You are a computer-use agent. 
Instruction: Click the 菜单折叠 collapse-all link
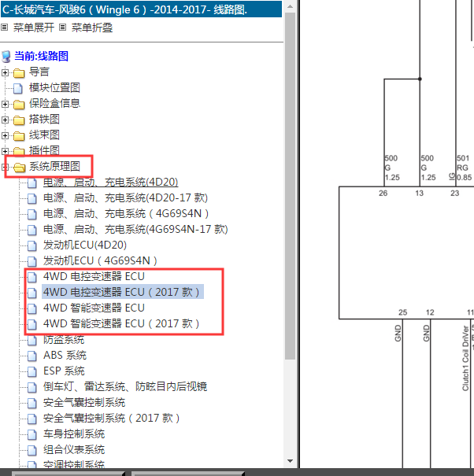(92, 28)
